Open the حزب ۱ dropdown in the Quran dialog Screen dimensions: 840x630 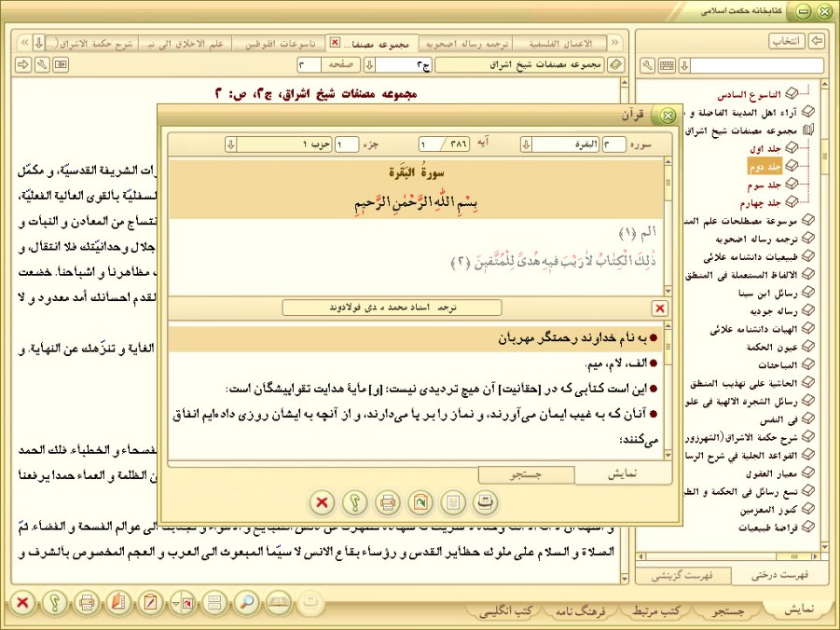coord(231,144)
